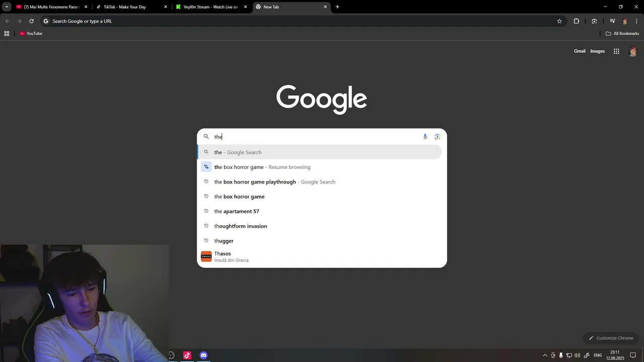Close the YouTube Mai Multe Fenomene tab
The height and width of the screenshot is (362, 644).
pos(86,7)
